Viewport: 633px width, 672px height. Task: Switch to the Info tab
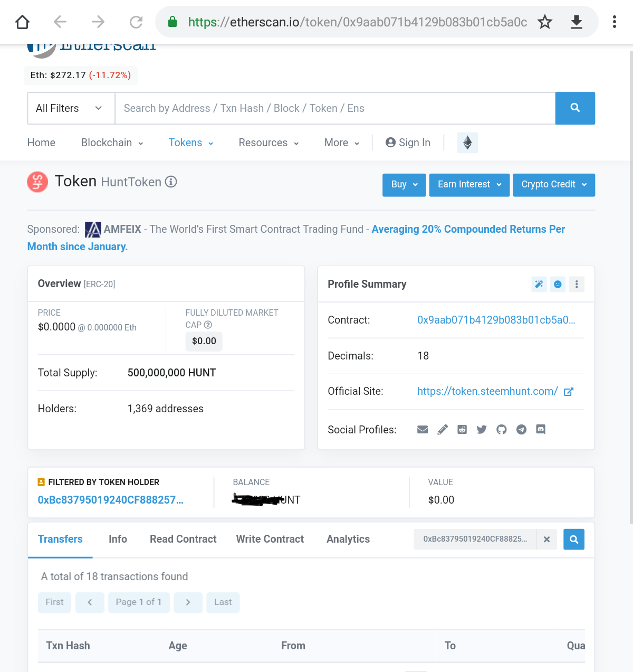pyautogui.click(x=118, y=539)
